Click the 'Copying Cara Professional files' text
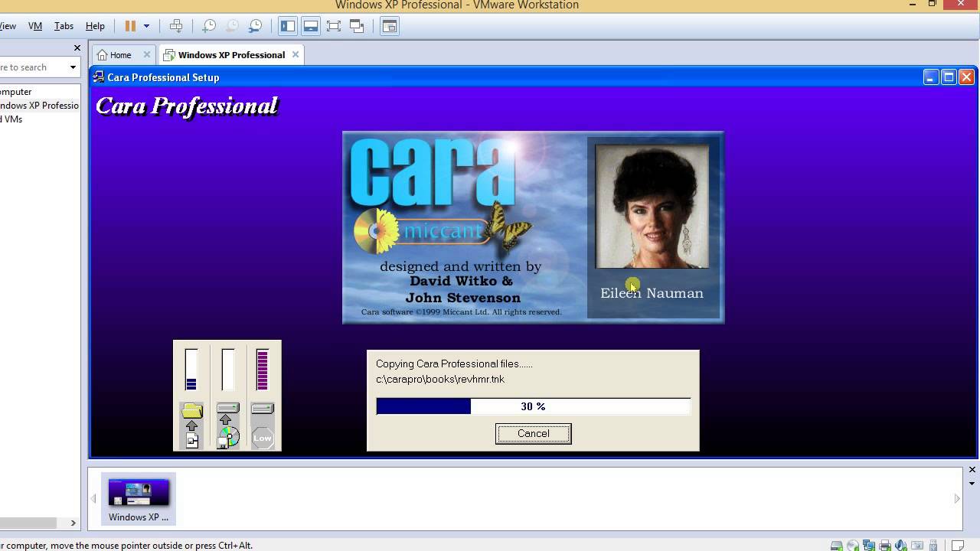980x551 pixels. (454, 364)
